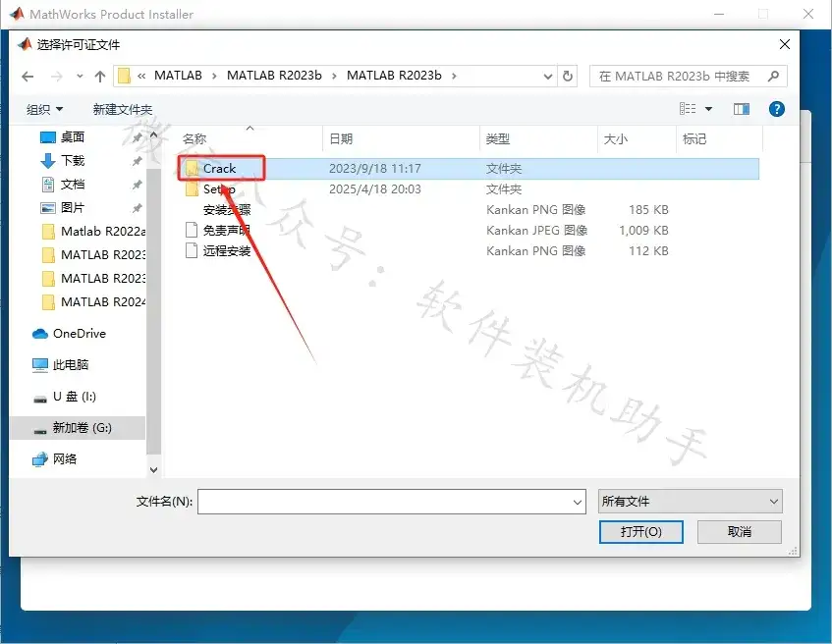
Task: Select the 安装步骤 PNG file
Action: tap(227, 210)
